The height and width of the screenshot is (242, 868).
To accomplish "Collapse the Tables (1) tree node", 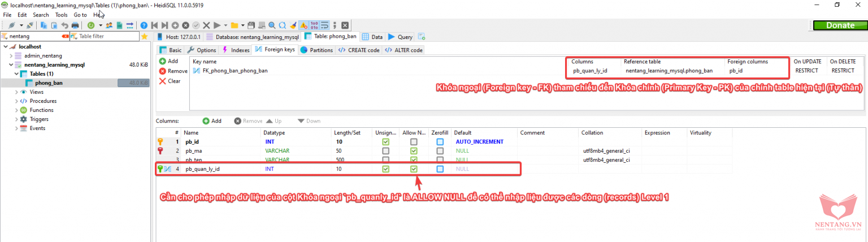I will click(x=16, y=74).
